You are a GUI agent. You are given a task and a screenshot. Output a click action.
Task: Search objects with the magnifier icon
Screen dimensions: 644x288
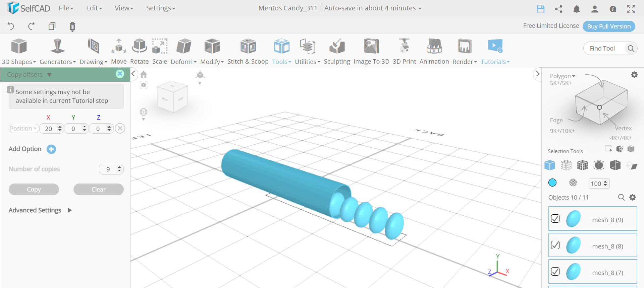coord(621,197)
